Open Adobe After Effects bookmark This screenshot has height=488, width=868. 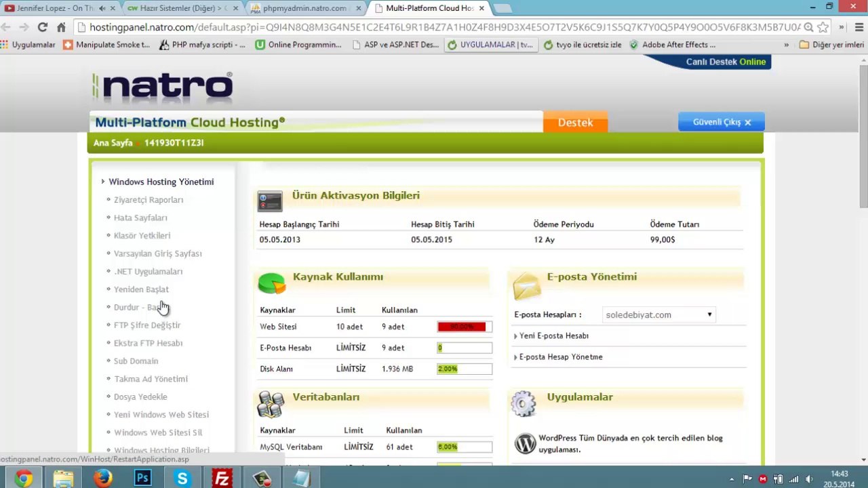pos(672,45)
